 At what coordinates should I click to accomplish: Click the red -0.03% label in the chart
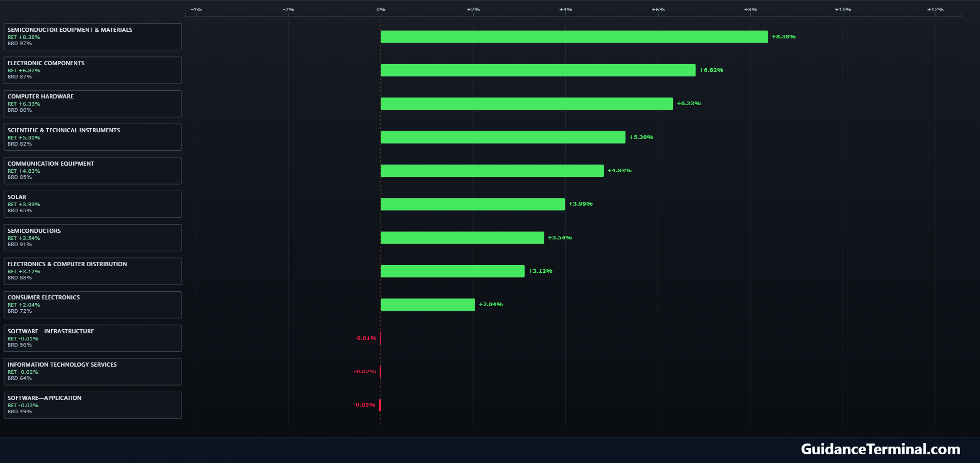tap(364, 405)
